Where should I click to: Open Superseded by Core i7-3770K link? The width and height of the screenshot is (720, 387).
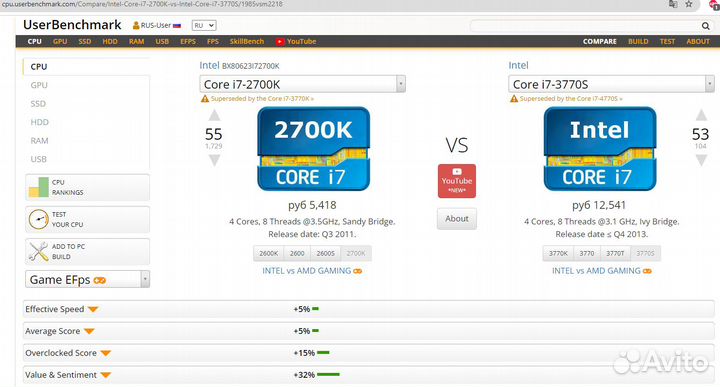(262, 99)
